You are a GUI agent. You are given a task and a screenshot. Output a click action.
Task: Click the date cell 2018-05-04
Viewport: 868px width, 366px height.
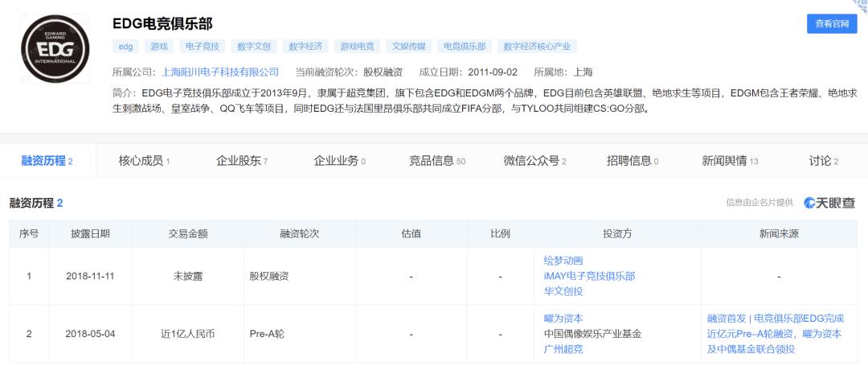point(90,334)
